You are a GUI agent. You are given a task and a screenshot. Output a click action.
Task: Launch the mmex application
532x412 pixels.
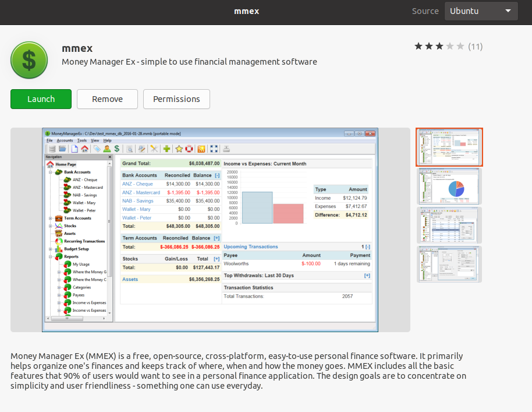tap(41, 99)
